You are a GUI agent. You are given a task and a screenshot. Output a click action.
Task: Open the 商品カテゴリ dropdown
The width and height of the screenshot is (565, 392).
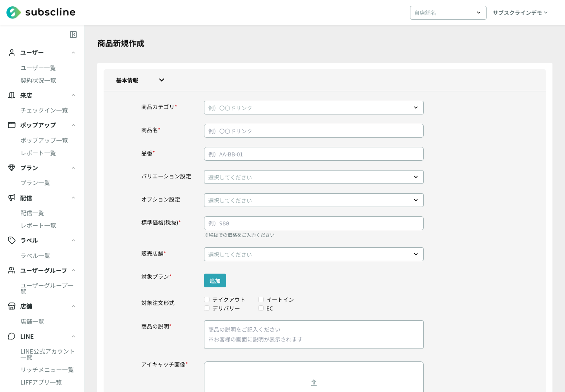coord(314,107)
